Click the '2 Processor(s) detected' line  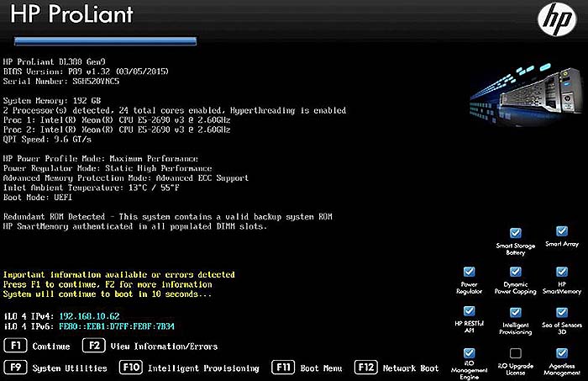pos(175,110)
